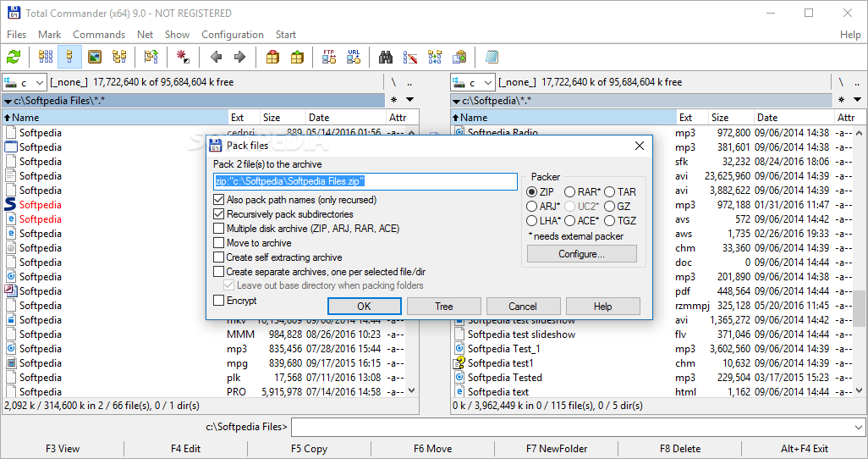
Task: Open the Net menu
Action: click(145, 35)
